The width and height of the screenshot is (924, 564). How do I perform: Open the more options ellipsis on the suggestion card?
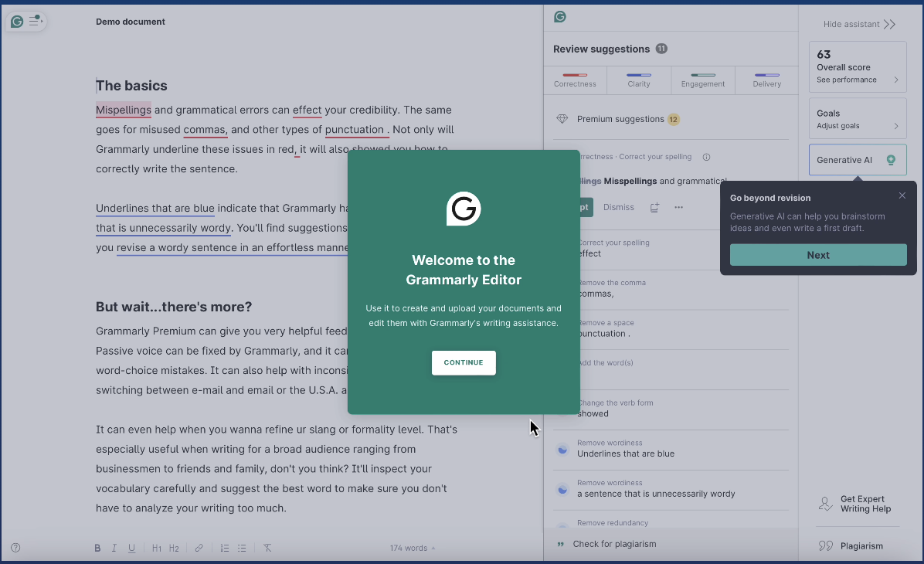pos(678,208)
